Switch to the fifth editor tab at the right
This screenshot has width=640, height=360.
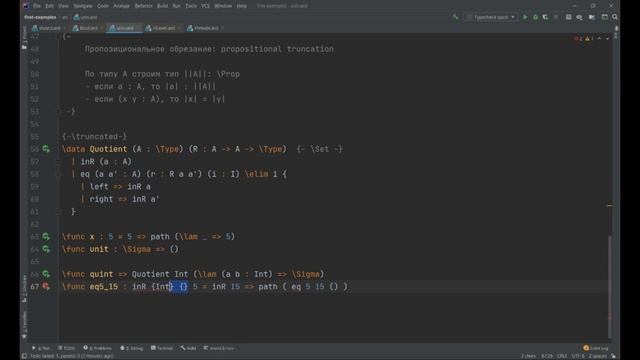pos(205,28)
